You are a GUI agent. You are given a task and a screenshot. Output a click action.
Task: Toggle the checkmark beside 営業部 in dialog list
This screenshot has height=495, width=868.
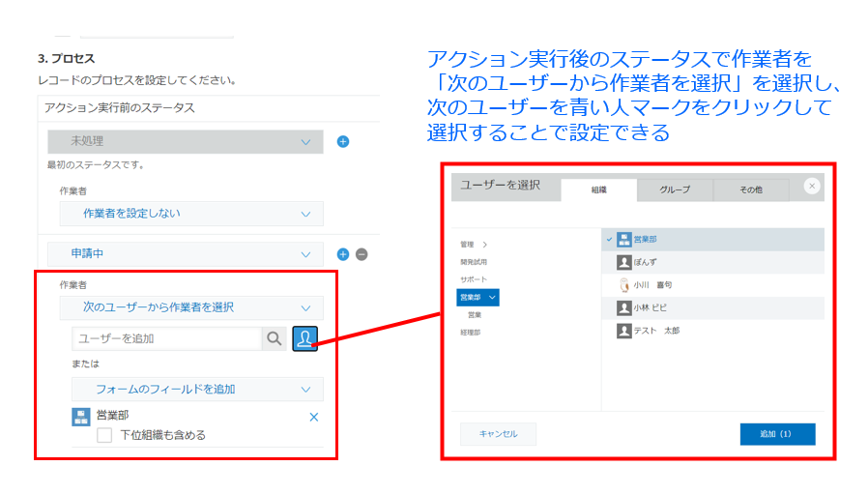pyautogui.click(x=609, y=239)
